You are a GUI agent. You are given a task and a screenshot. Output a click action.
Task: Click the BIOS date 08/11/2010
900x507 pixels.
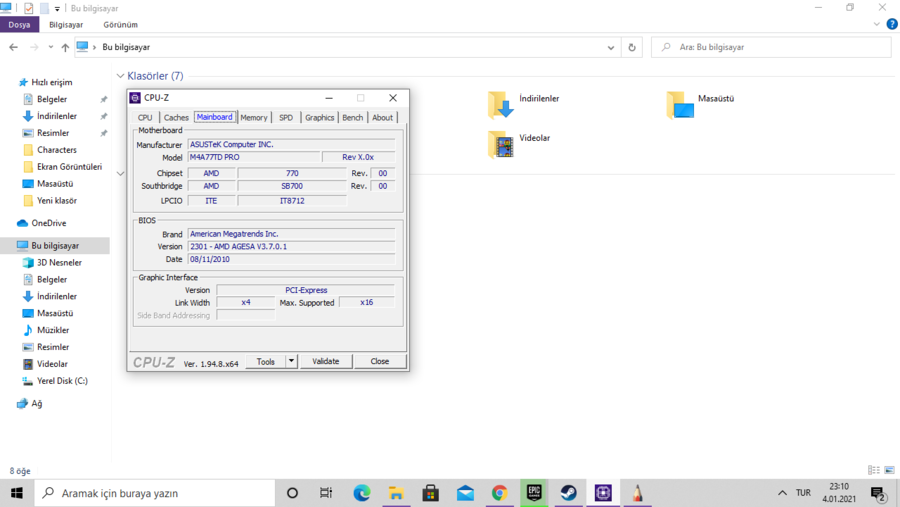click(291, 259)
